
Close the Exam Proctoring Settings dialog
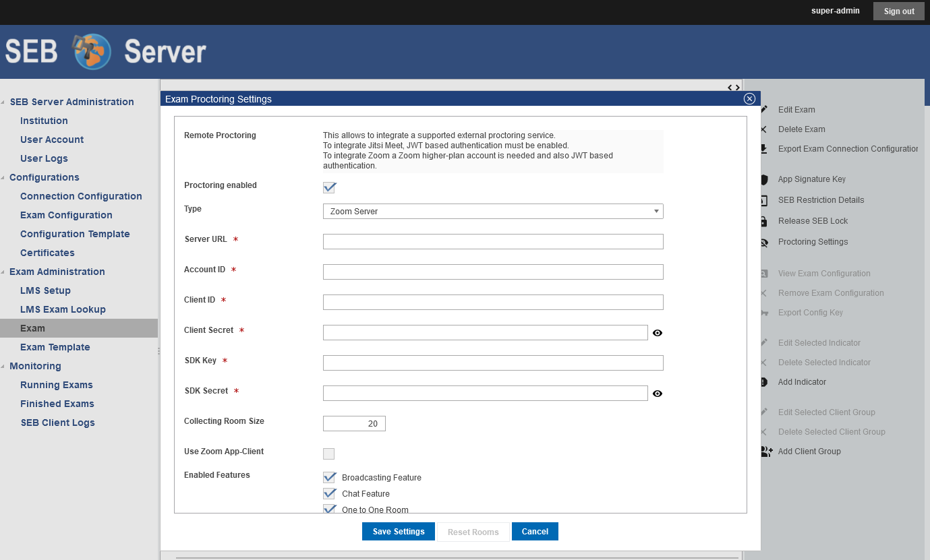point(749,99)
